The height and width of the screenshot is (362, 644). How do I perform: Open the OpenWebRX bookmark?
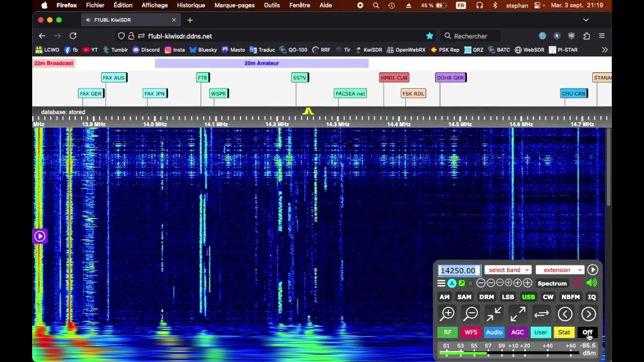[407, 50]
